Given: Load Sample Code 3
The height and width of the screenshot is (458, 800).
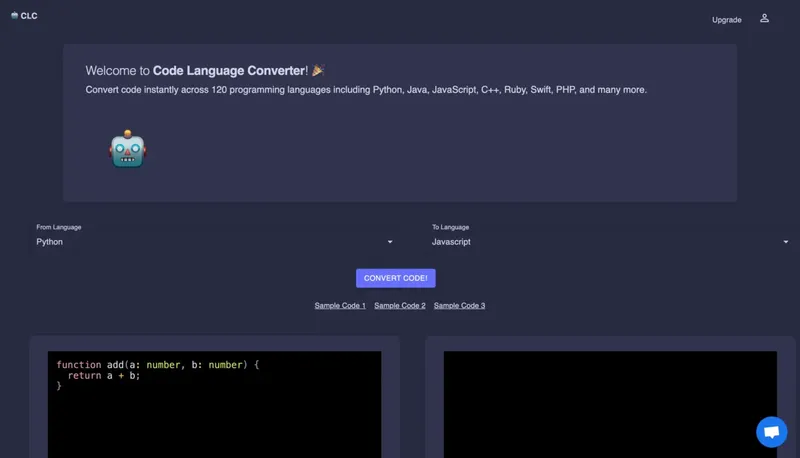Looking at the screenshot, I should pyautogui.click(x=459, y=306).
